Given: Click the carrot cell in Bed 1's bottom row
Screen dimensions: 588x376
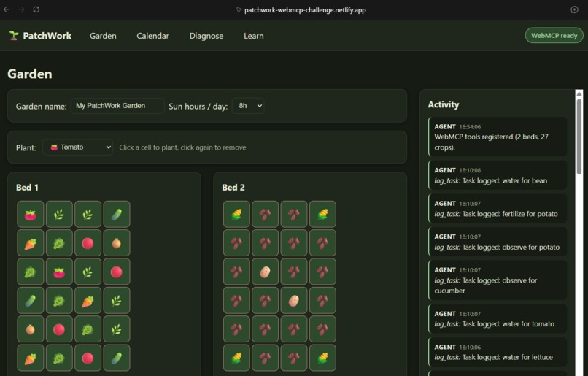Looking at the screenshot, I should [31, 358].
